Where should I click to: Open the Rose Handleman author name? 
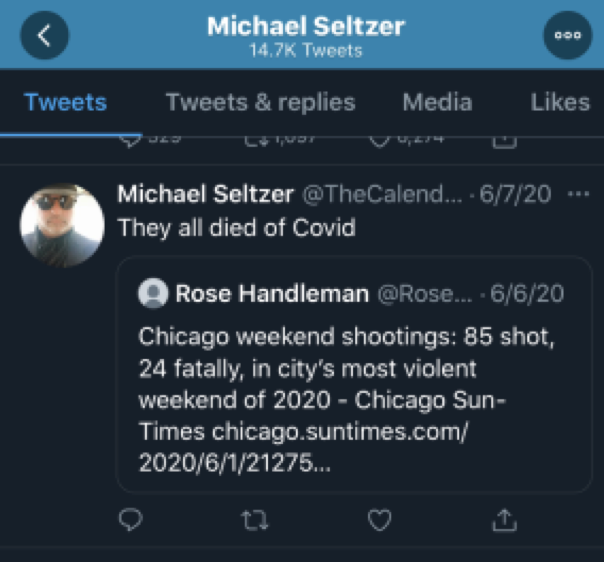(272, 293)
